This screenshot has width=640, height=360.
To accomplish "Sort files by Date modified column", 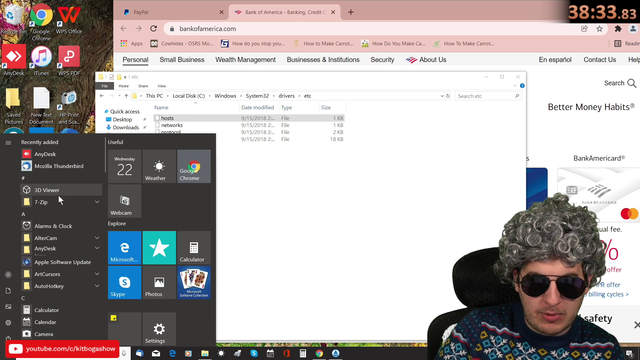I will (258, 108).
